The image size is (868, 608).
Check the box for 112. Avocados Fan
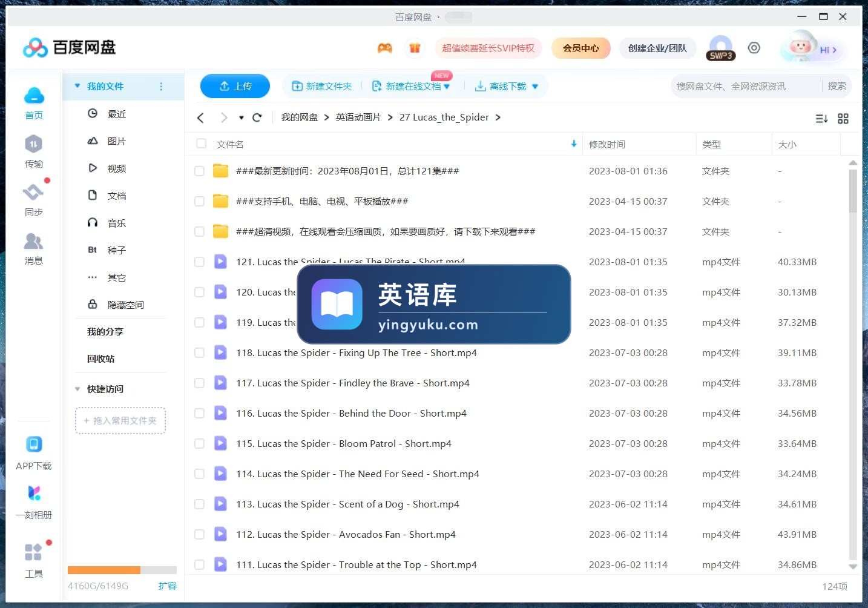tap(199, 534)
